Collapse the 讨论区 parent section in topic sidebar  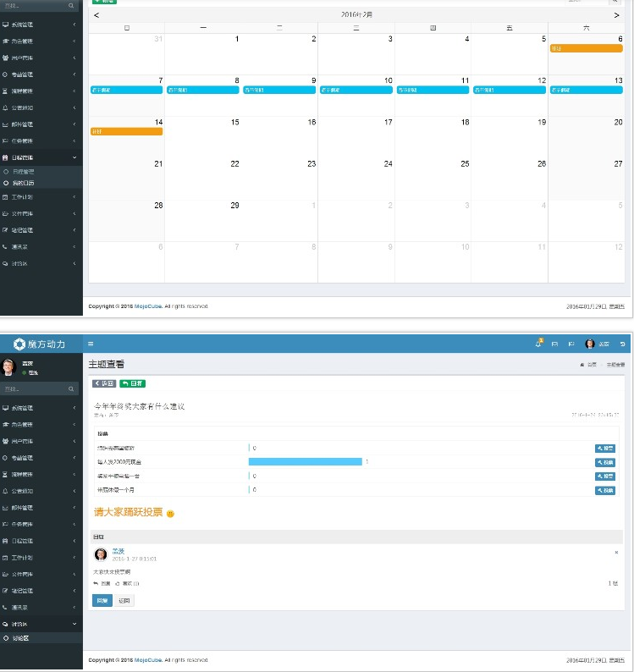[42, 624]
